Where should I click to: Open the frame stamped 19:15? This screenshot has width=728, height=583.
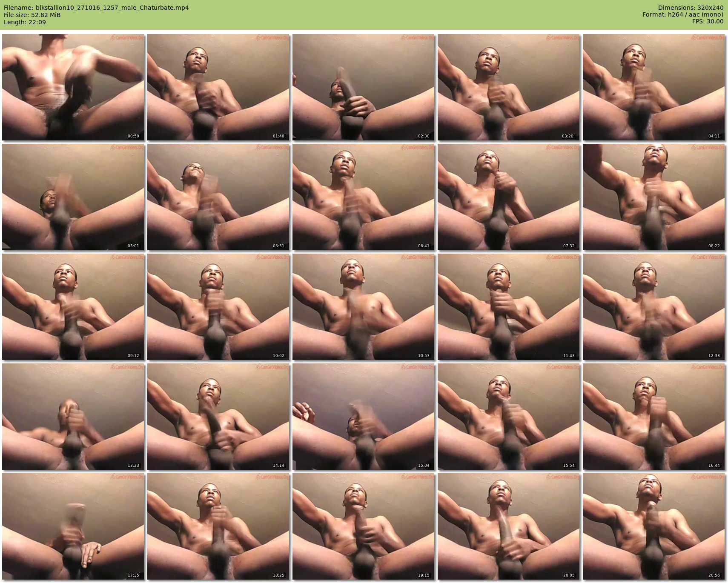364,526
